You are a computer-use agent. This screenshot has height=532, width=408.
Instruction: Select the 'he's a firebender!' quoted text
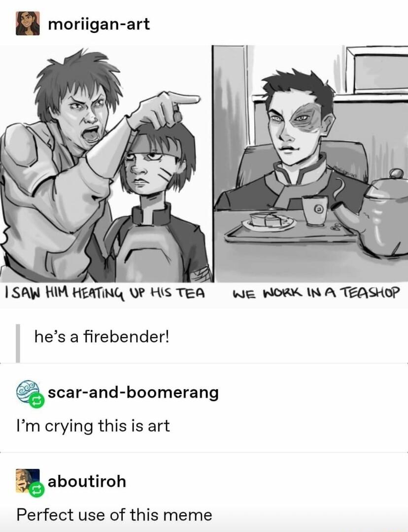click(102, 337)
